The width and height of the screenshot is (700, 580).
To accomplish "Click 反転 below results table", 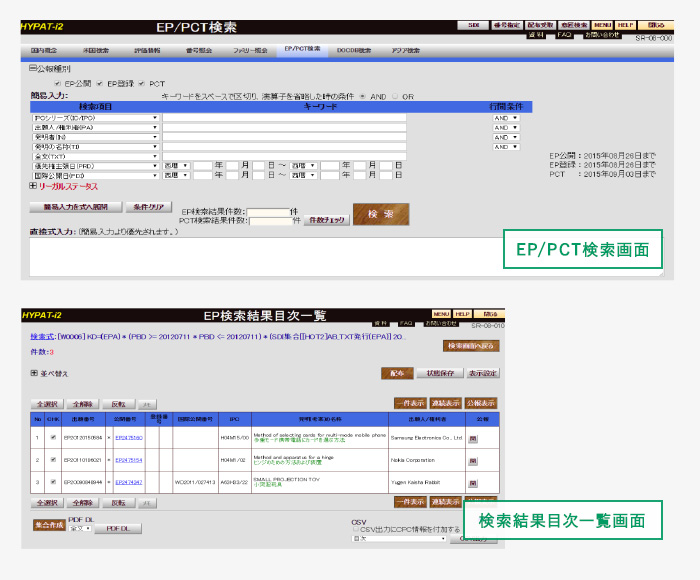I will pos(118,503).
